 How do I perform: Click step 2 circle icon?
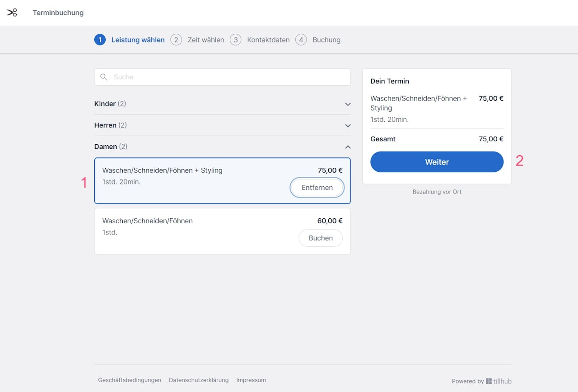tap(176, 40)
